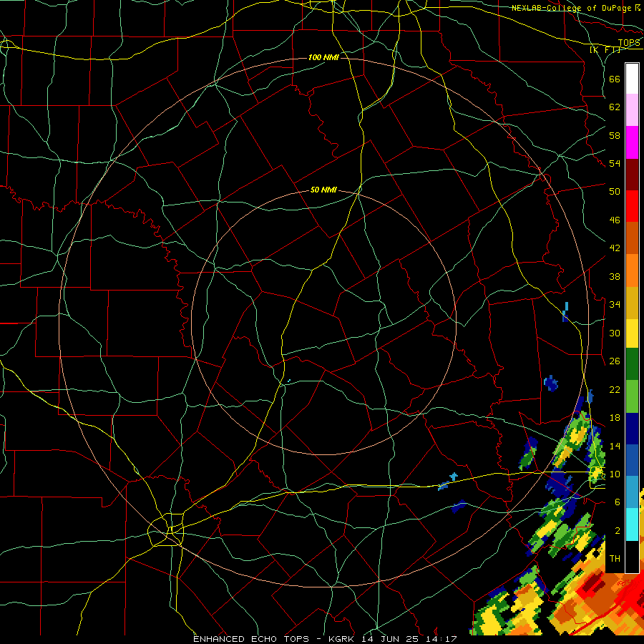Viewport: 644px width, 644px height.
Task: Click the KGRK radar site identifier
Action: [342, 639]
